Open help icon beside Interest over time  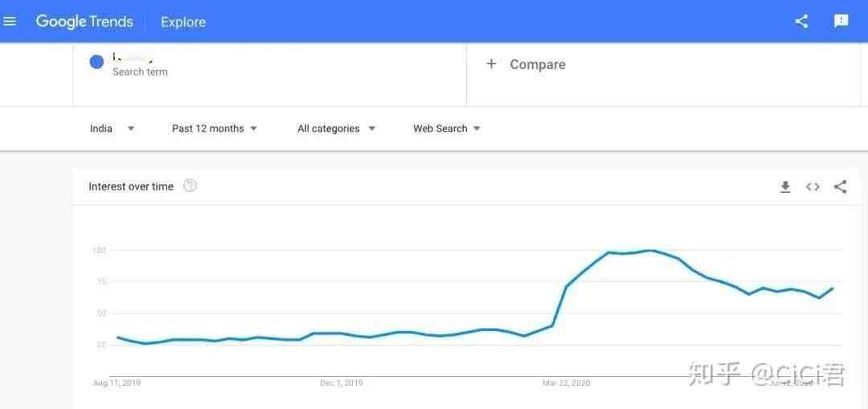[190, 186]
